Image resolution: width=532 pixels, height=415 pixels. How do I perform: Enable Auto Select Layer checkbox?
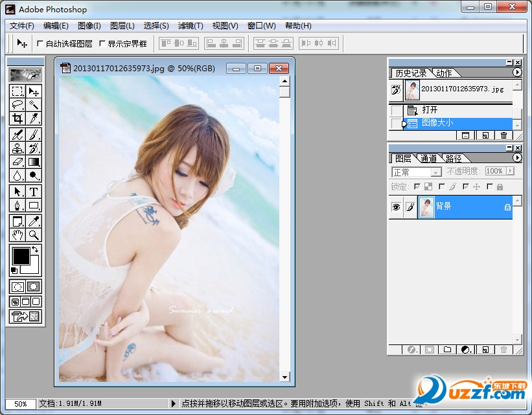(40, 43)
